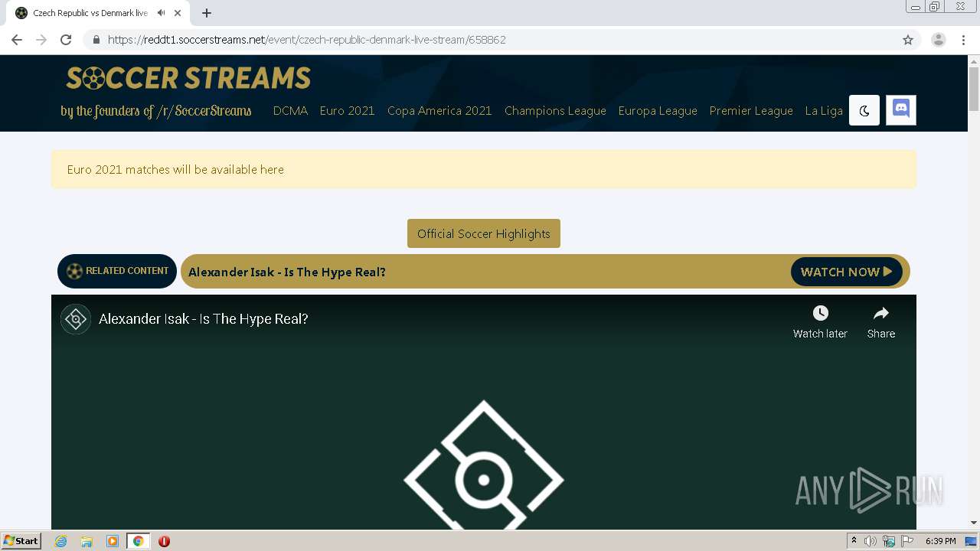This screenshot has height=551, width=980.
Task: Click the 6:39 PM system clock
Action: [x=940, y=541]
